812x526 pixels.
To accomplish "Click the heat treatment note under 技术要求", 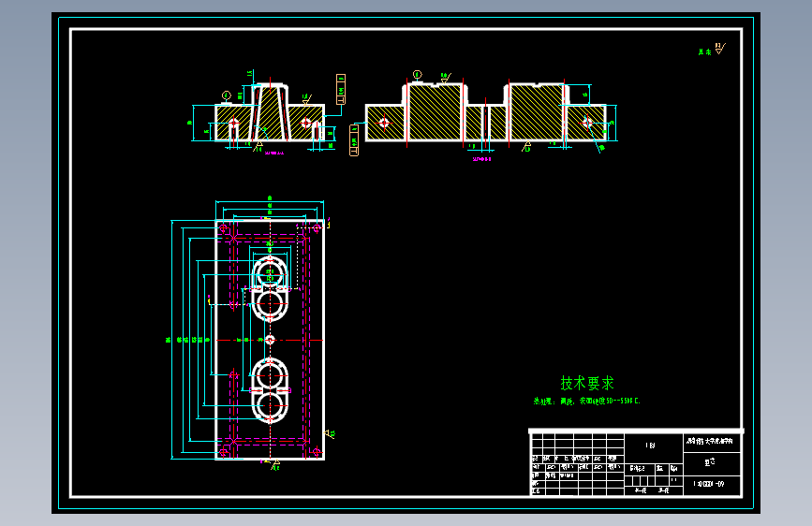I will coord(586,401).
